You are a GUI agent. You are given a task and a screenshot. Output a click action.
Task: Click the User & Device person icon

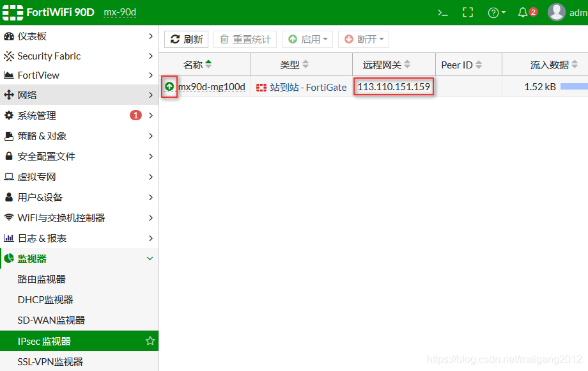click(8, 197)
